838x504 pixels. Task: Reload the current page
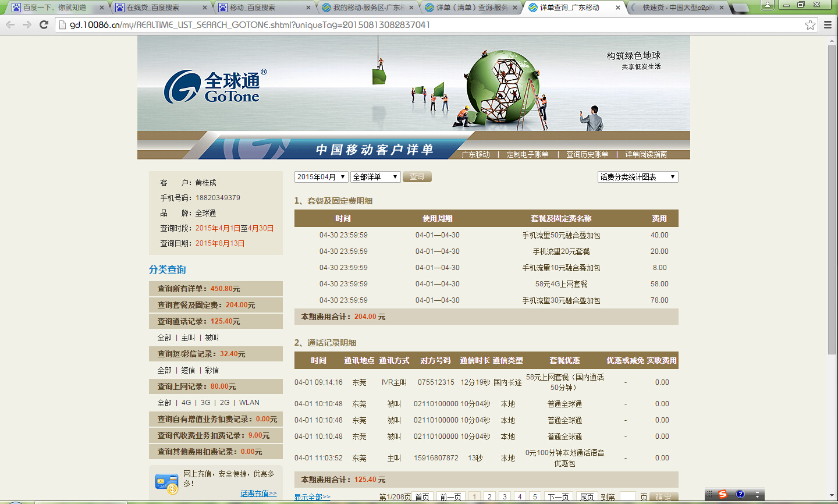(x=44, y=24)
